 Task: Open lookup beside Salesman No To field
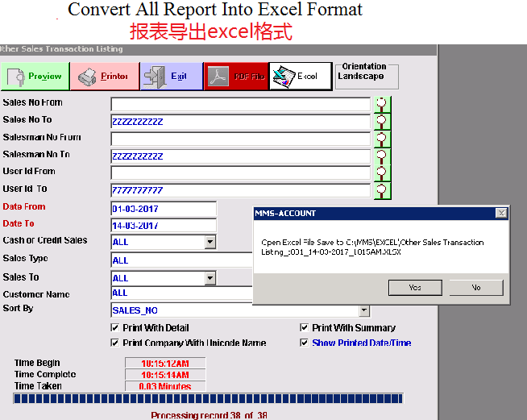click(x=382, y=156)
